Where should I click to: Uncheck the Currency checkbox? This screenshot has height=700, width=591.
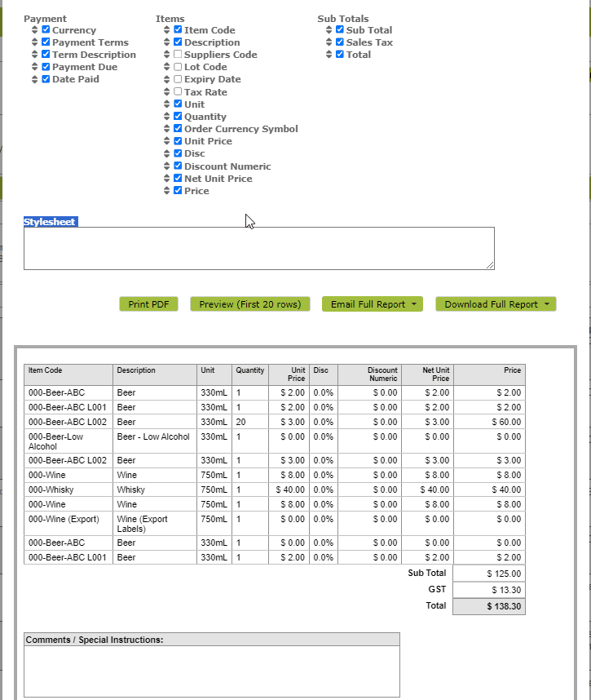(46, 29)
